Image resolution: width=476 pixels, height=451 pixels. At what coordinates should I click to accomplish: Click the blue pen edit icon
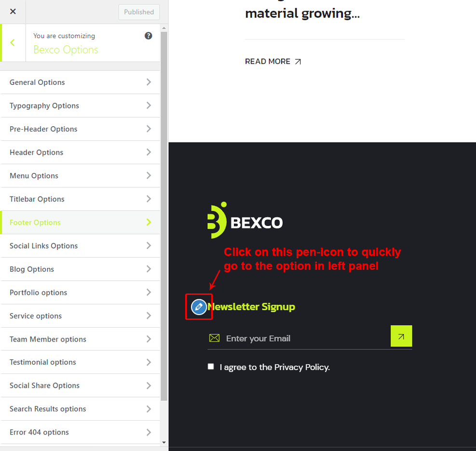click(199, 307)
